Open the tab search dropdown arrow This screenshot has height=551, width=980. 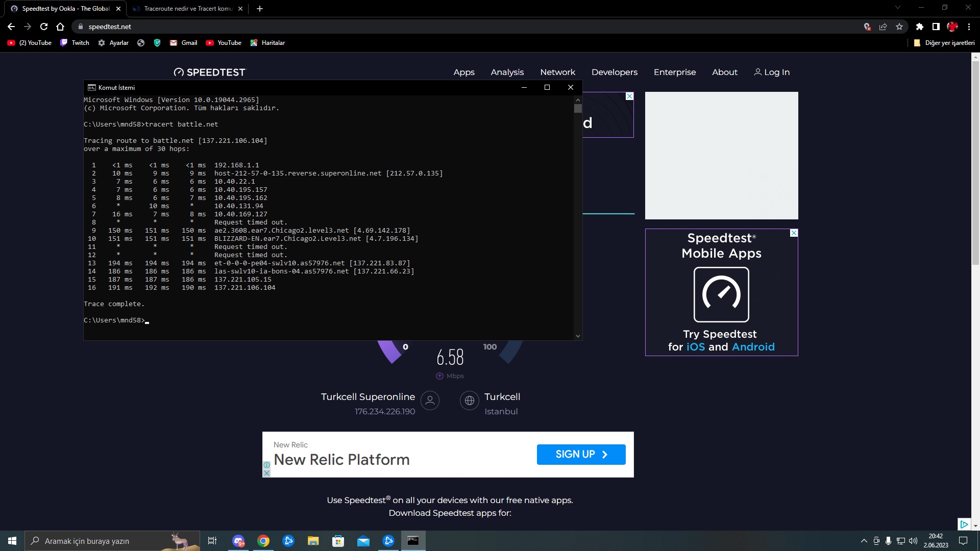(898, 8)
